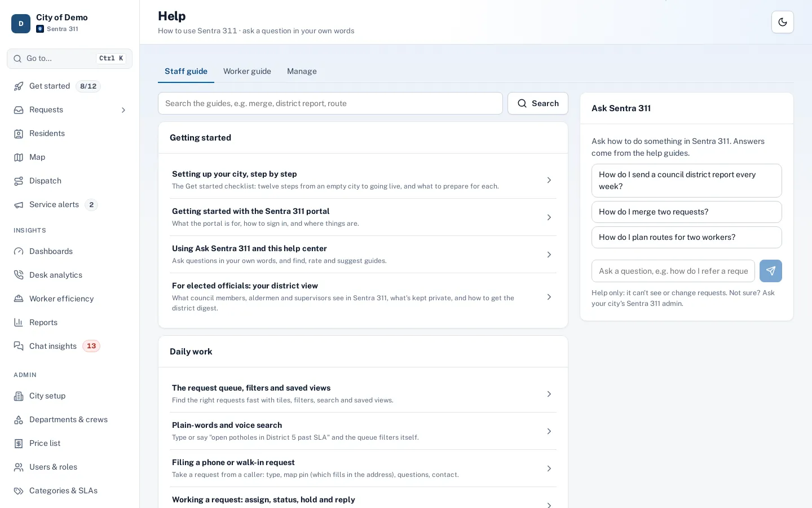Open the Users & roles icon
The image size is (812, 508).
19,467
